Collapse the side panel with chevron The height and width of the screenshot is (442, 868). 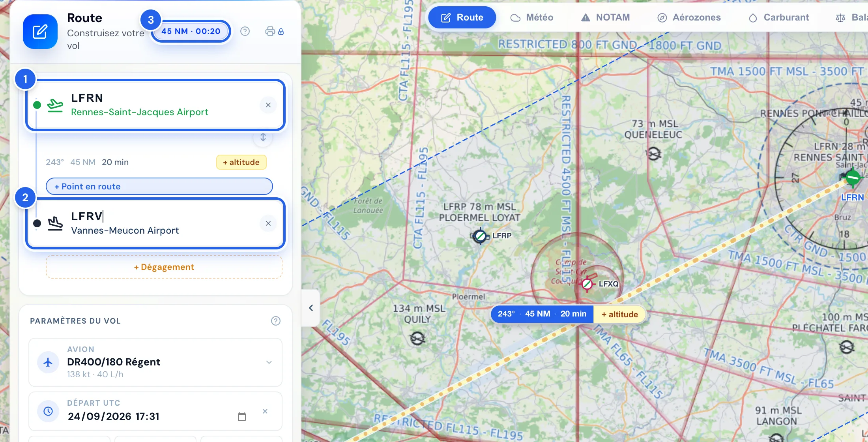(311, 308)
